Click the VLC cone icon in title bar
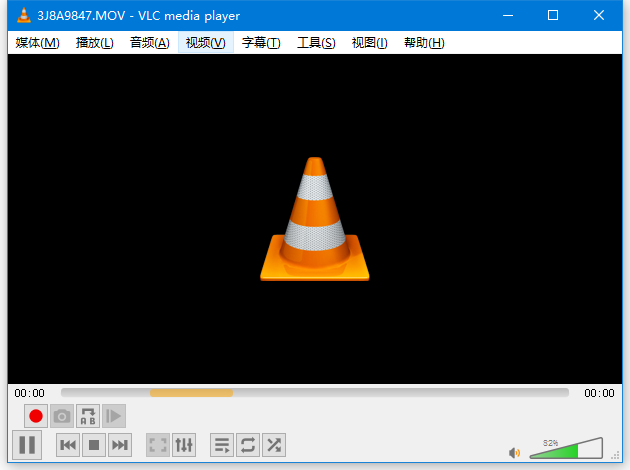Viewport: 630px width, 470px height. point(24,15)
